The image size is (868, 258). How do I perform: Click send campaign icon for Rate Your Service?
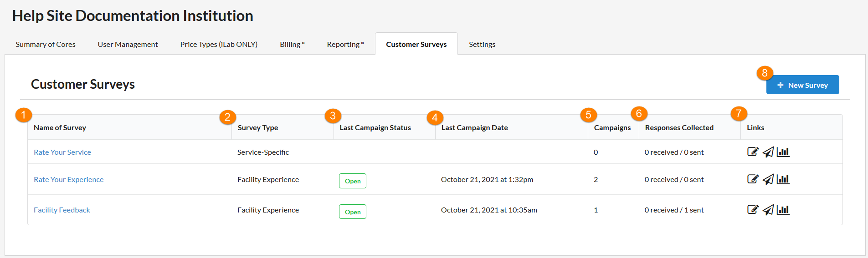[x=768, y=152]
